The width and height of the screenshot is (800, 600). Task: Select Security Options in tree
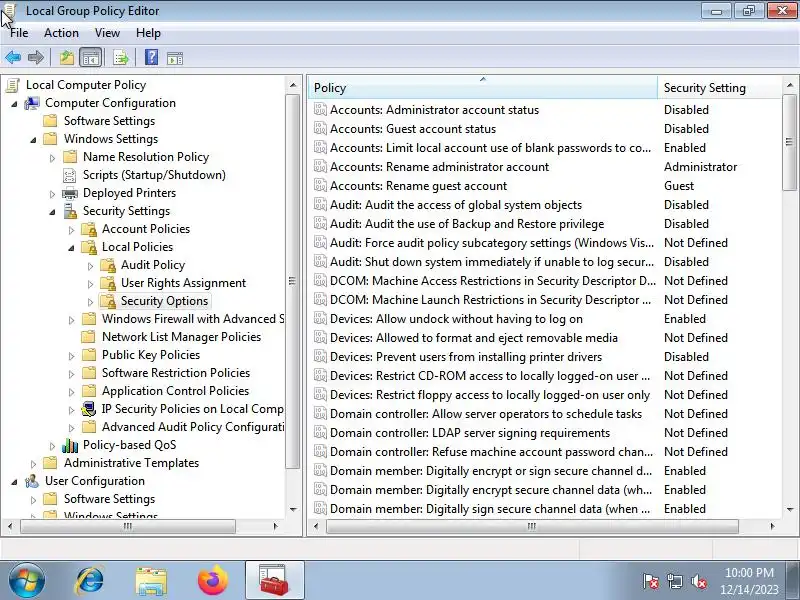click(x=164, y=301)
